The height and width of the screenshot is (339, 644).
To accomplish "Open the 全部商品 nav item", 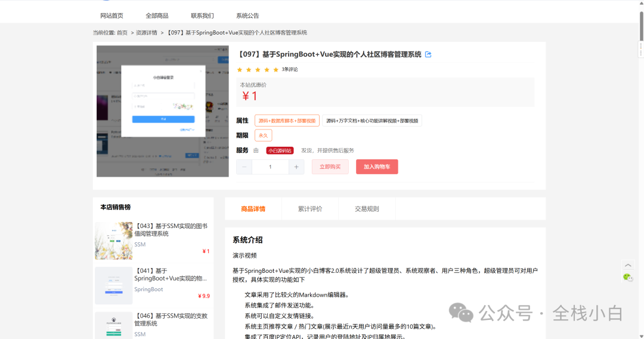I will pyautogui.click(x=157, y=16).
